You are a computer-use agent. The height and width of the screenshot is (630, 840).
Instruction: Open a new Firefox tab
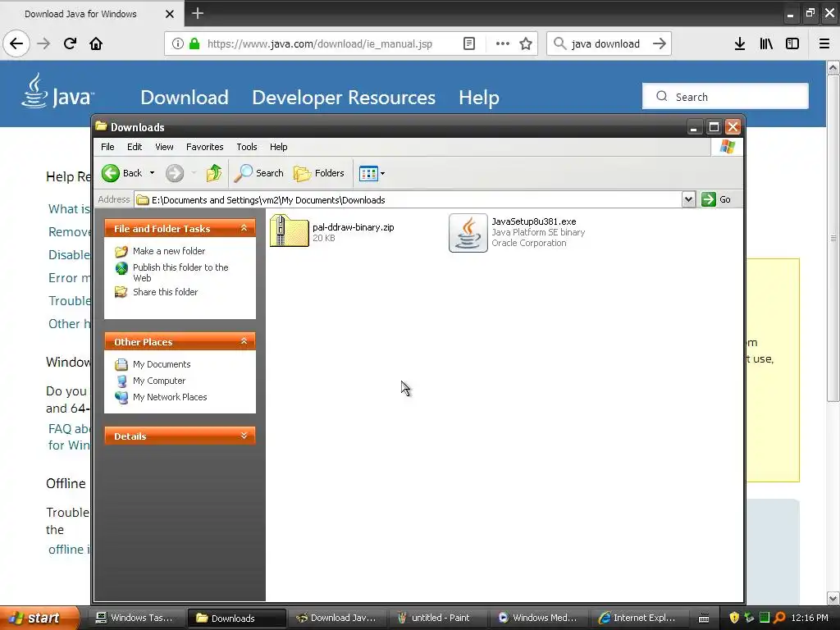[x=198, y=13]
